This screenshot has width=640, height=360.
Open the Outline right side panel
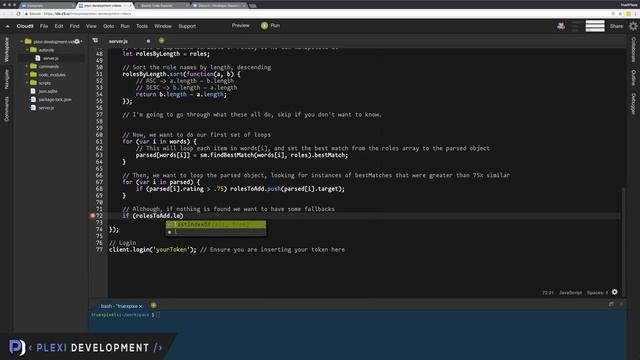[x=633, y=78]
